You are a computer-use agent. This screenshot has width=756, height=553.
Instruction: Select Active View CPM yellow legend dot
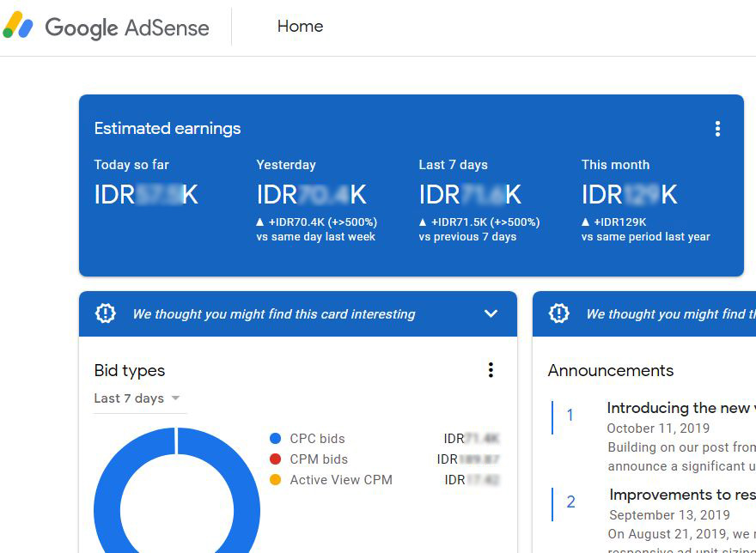(x=275, y=480)
